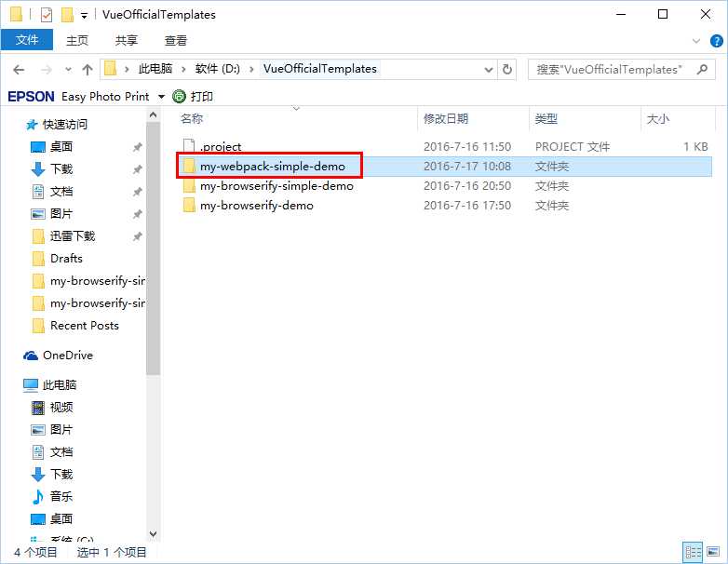
Task: Open the quick access toolbar customize dropdown
Action: point(84,15)
